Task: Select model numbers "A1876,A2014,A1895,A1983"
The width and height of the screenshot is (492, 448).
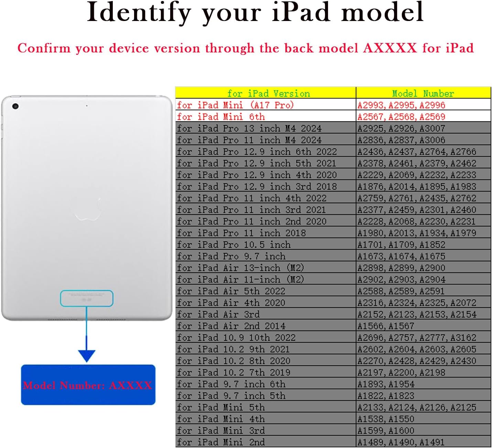Action: (417, 186)
